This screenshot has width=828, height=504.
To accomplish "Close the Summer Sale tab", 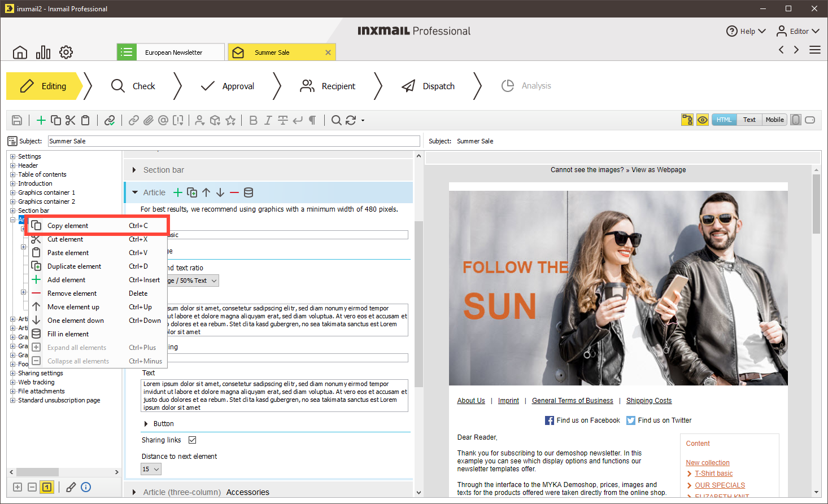I will (328, 52).
